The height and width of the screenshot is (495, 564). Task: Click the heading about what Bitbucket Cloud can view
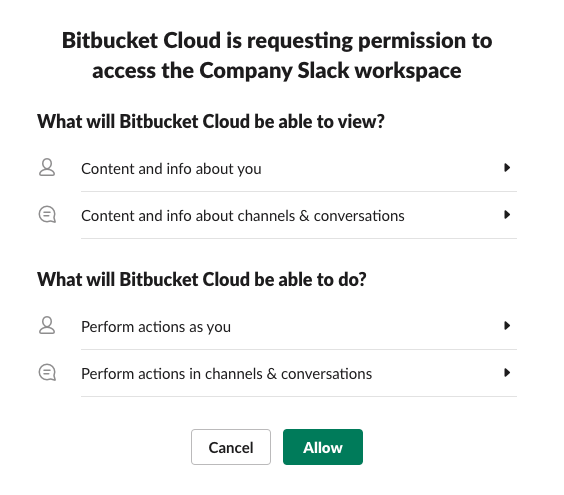[211, 121]
